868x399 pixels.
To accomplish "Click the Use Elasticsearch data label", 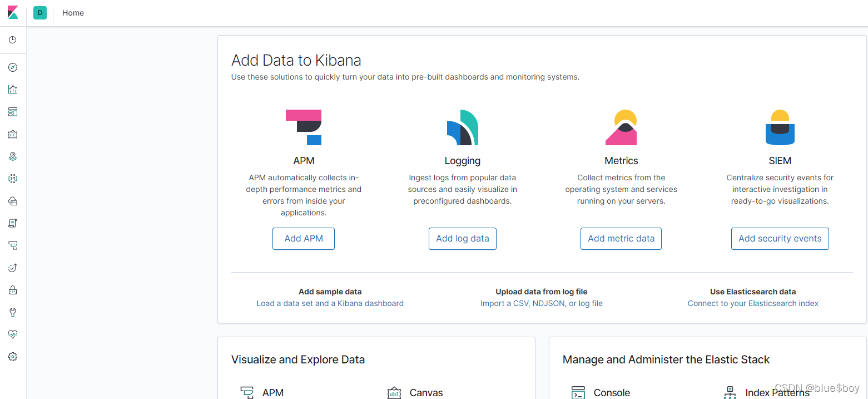I will [753, 292].
